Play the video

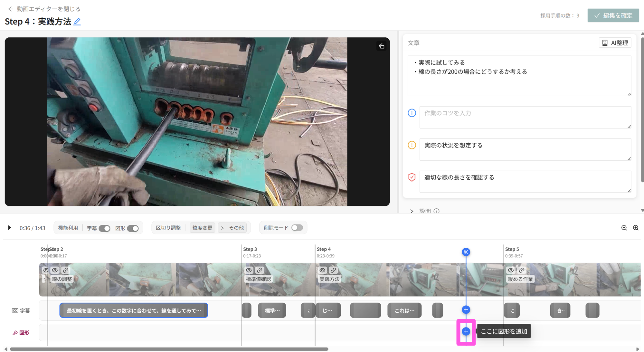9,228
